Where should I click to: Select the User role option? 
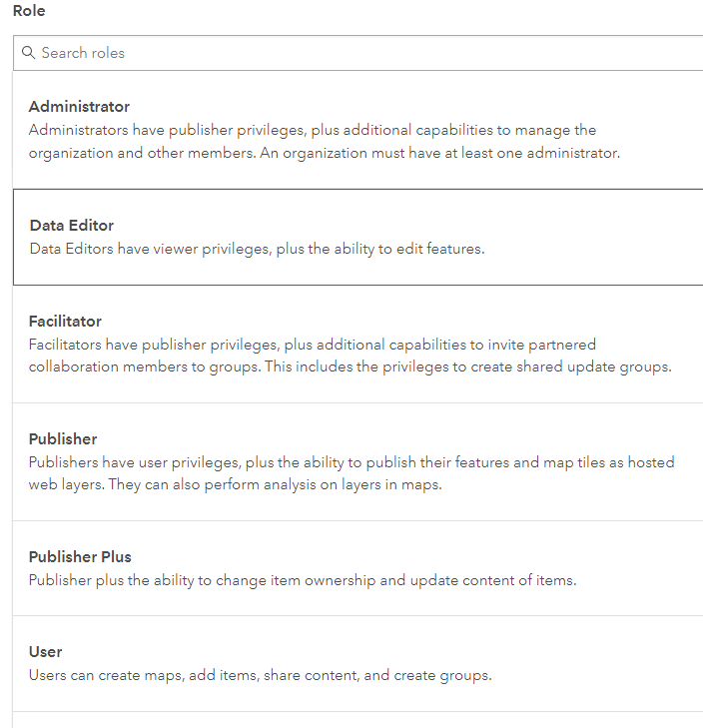[x=46, y=652]
